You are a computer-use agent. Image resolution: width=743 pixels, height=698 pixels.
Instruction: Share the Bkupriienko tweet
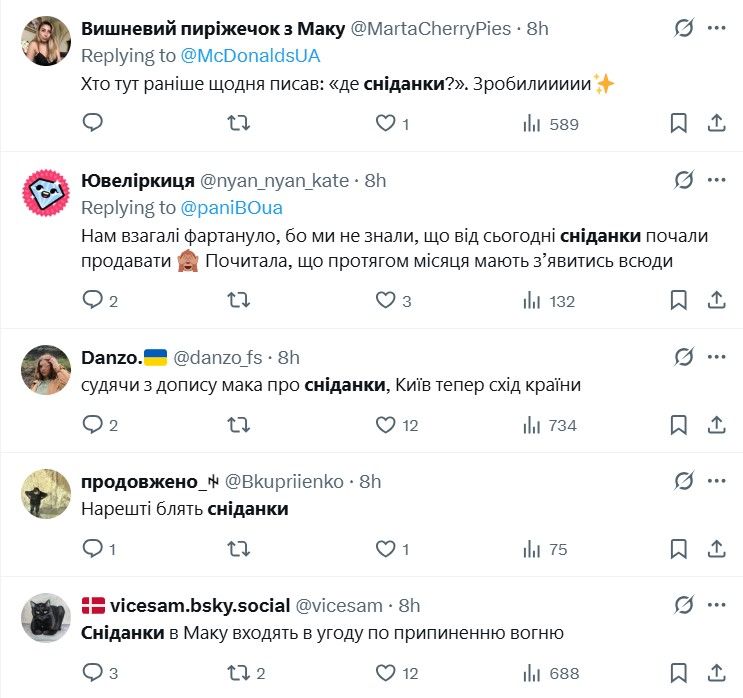[x=716, y=549]
